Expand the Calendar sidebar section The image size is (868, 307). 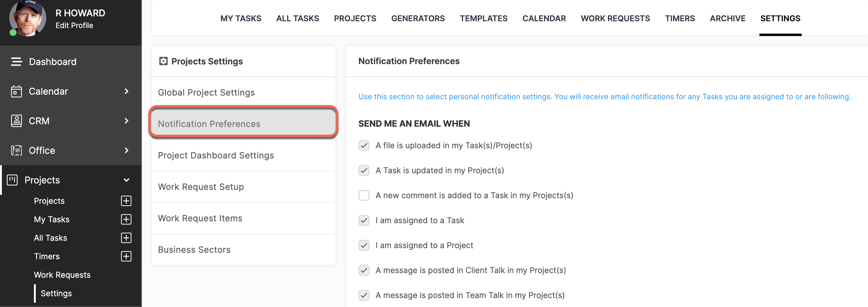click(x=126, y=91)
